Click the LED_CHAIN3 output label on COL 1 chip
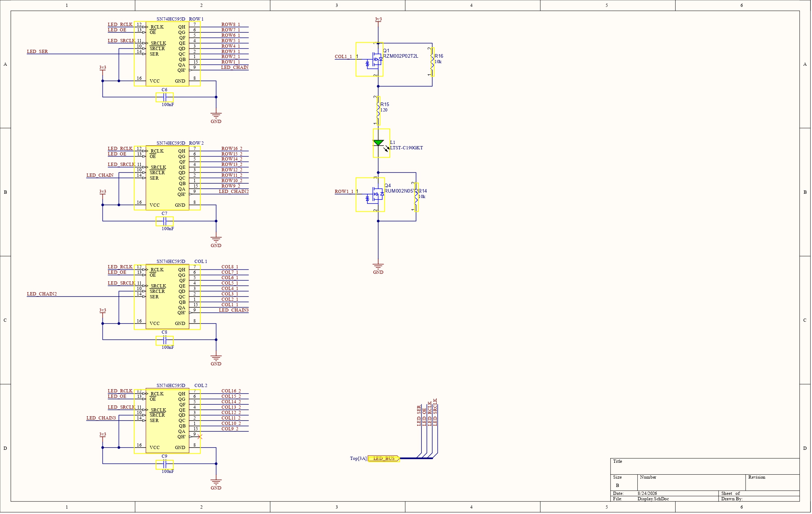 (x=234, y=310)
